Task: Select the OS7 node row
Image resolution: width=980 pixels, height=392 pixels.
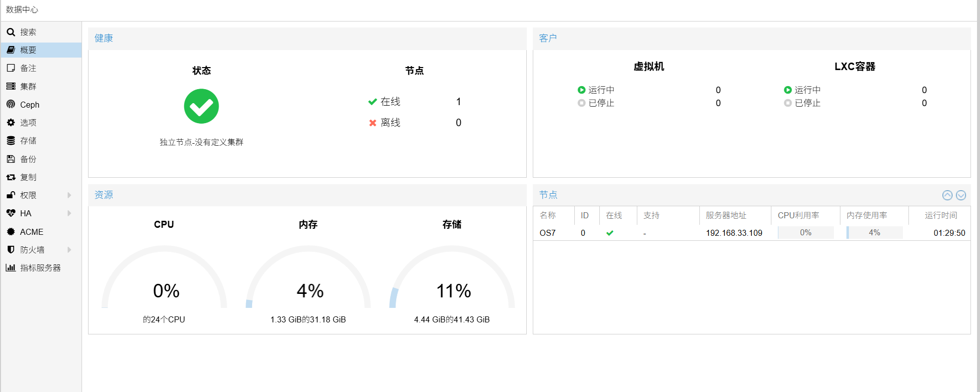Action: tap(548, 233)
